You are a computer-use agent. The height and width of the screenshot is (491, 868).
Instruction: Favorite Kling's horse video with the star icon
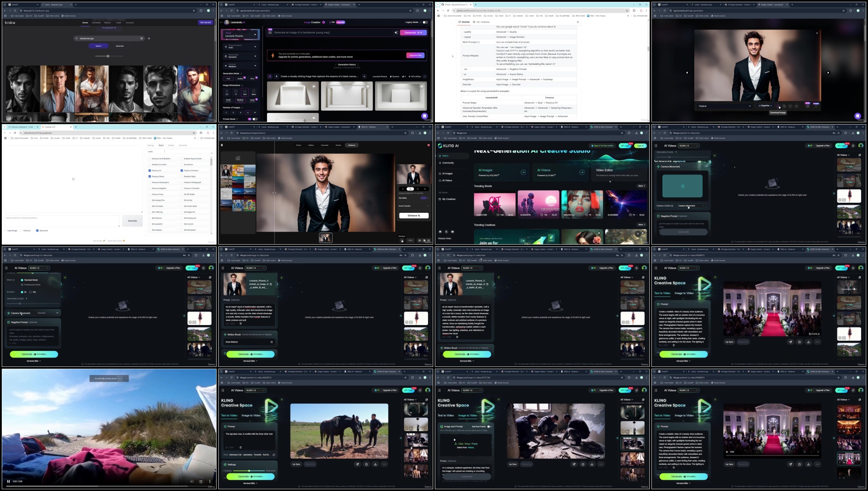tap(367, 464)
